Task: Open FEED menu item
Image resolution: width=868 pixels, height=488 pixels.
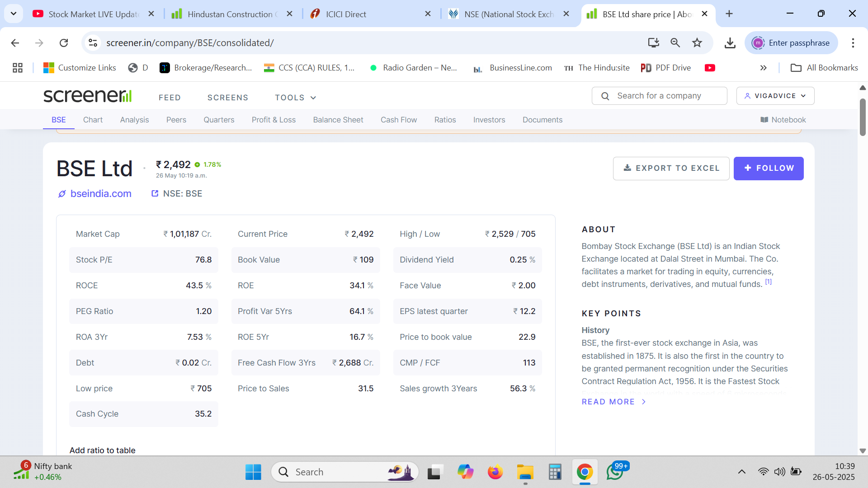Action: click(170, 98)
